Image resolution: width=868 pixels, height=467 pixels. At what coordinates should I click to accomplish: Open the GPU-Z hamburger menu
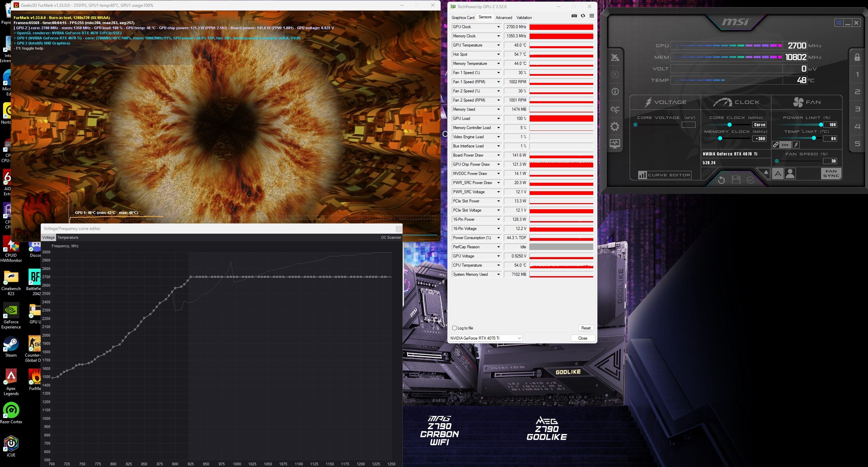pos(592,16)
